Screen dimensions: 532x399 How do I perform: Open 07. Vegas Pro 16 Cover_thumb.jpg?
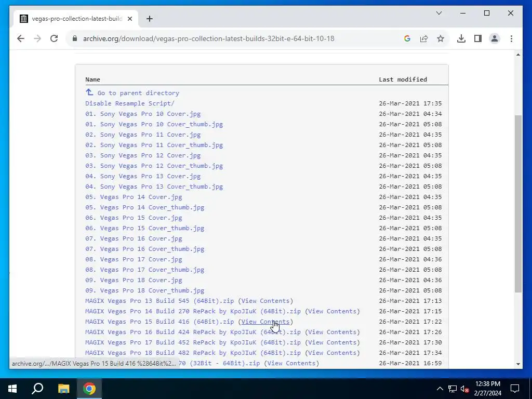[x=145, y=249]
